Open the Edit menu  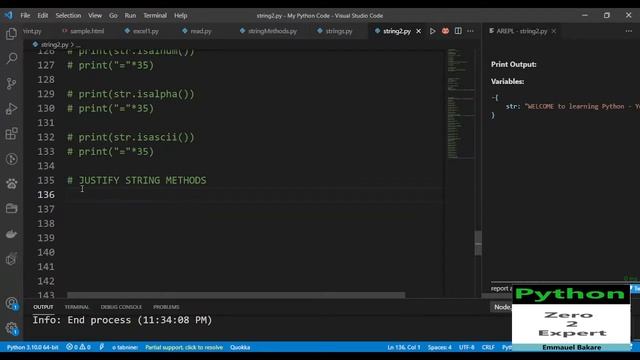[42, 16]
